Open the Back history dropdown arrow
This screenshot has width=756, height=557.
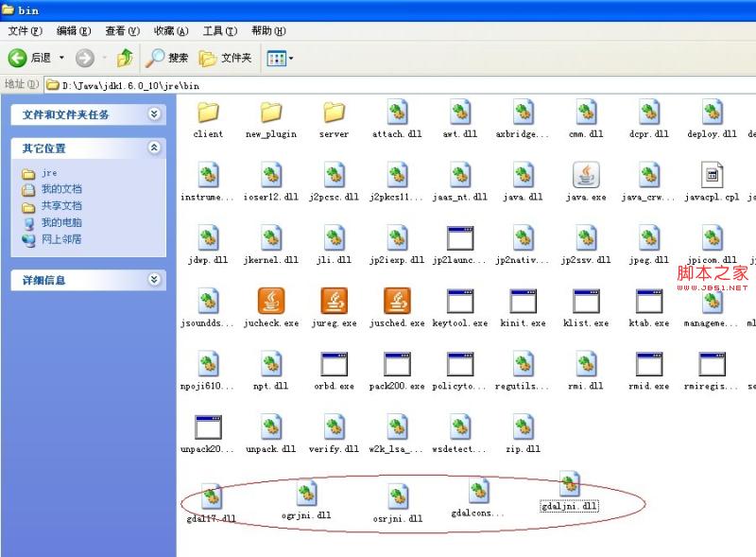point(61,58)
